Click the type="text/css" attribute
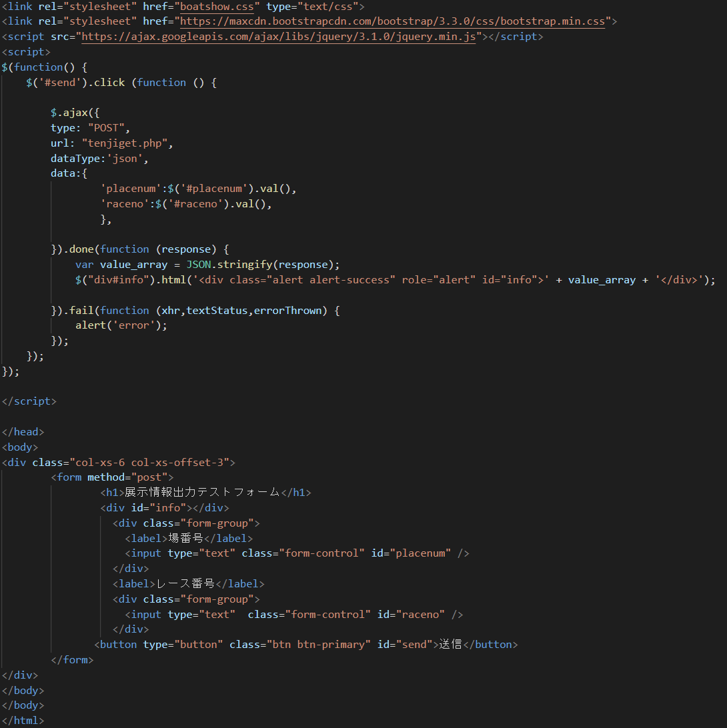The height and width of the screenshot is (728, 727). pyautogui.click(x=312, y=7)
